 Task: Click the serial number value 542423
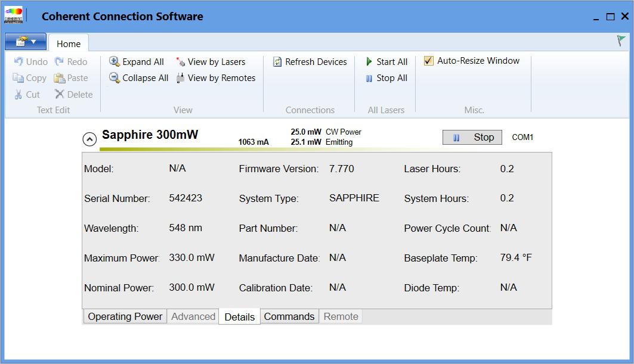(185, 198)
